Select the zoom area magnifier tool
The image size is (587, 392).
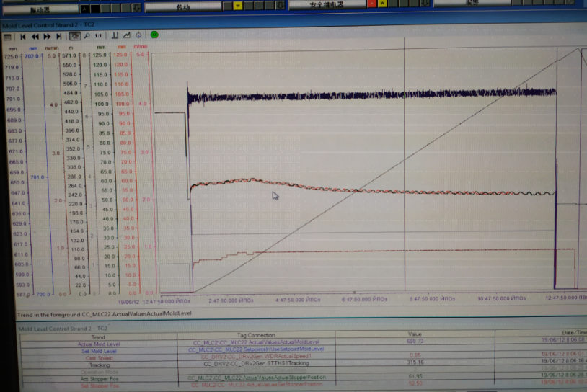pos(87,35)
